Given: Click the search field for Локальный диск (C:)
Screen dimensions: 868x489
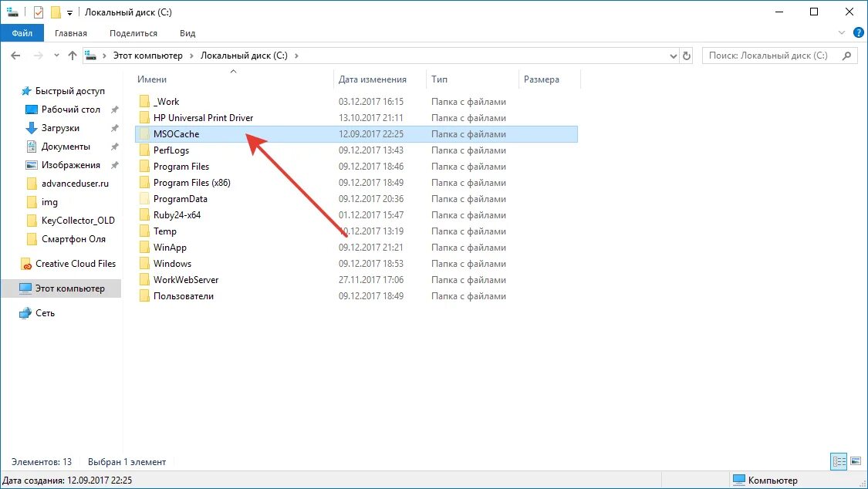Looking at the screenshot, I should (779, 56).
